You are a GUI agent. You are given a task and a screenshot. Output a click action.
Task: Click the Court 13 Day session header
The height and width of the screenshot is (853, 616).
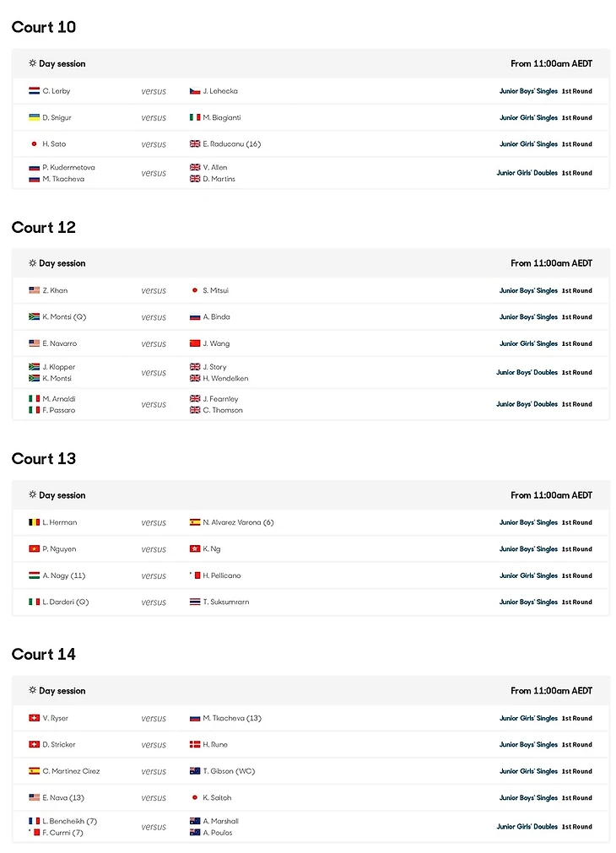pyautogui.click(x=311, y=495)
